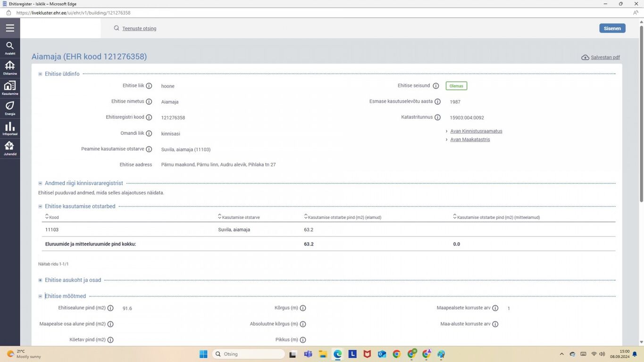This screenshot has height=362, width=644.
Task: Show info tooltip for Maapealsete korruste arv
Action: coord(495,308)
